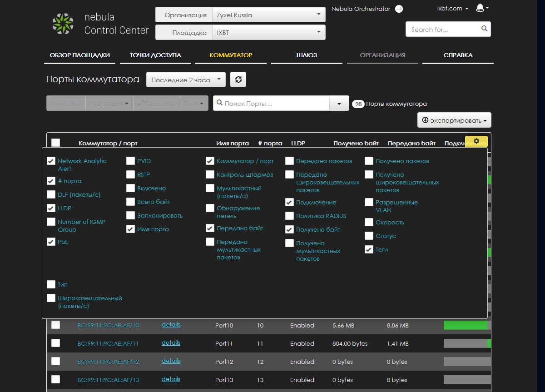Click the download icon on the Экспортировать button

425,120
